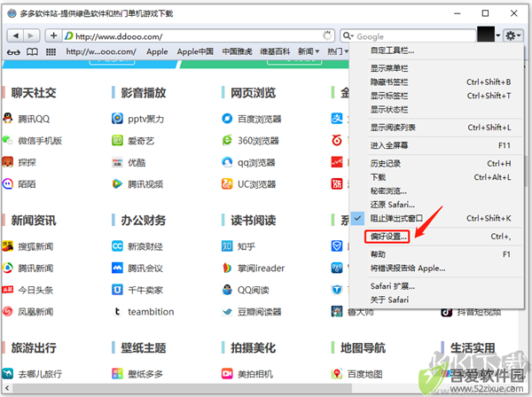Open the 豆瓣阅读器 link
This screenshot has width=532, height=397.
259,312
